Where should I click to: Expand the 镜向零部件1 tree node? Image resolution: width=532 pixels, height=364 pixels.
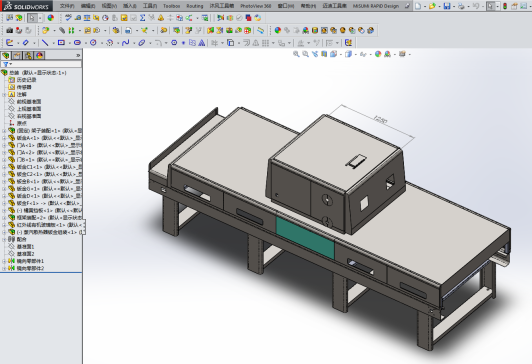click(x=4, y=261)
